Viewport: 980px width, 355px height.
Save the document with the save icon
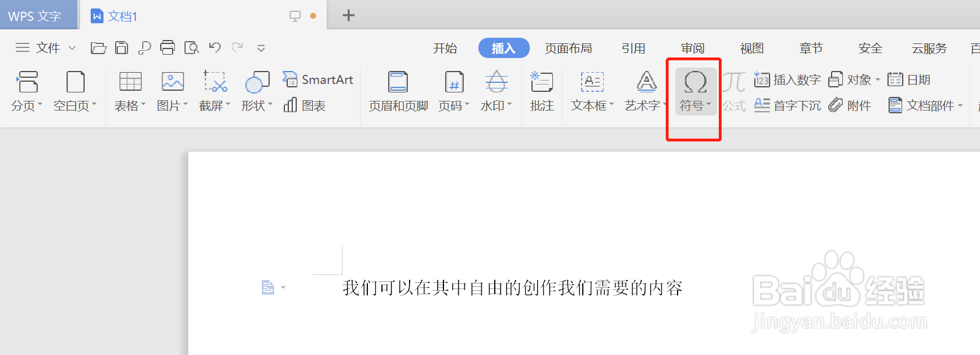(x=121, y=48)
